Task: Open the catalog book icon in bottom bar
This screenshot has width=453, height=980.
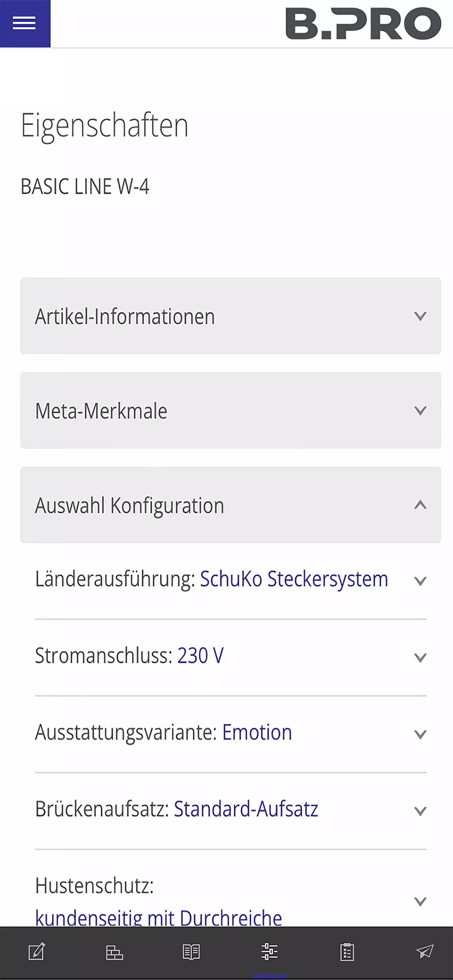Action: [x=191, y=952]
